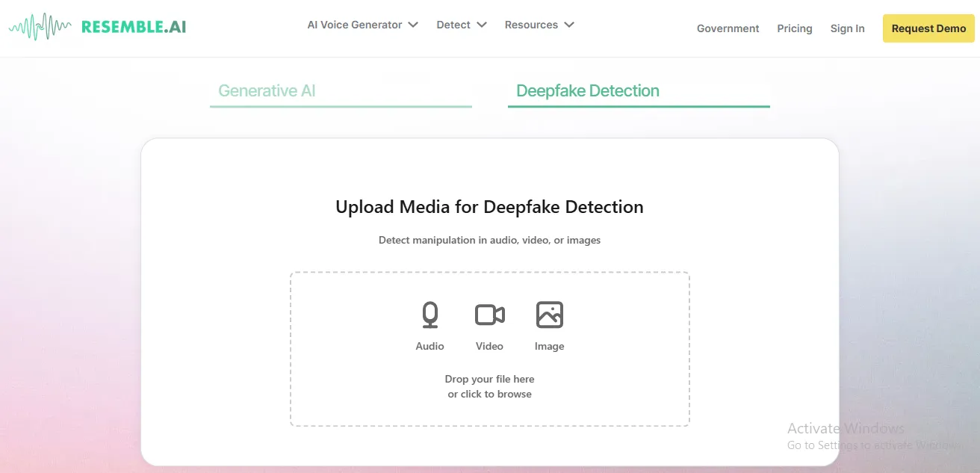Expand the chevron next to Detect
The height and width of the screenshot is (473, 980).
pyautogui.click(x=482, y=25)
